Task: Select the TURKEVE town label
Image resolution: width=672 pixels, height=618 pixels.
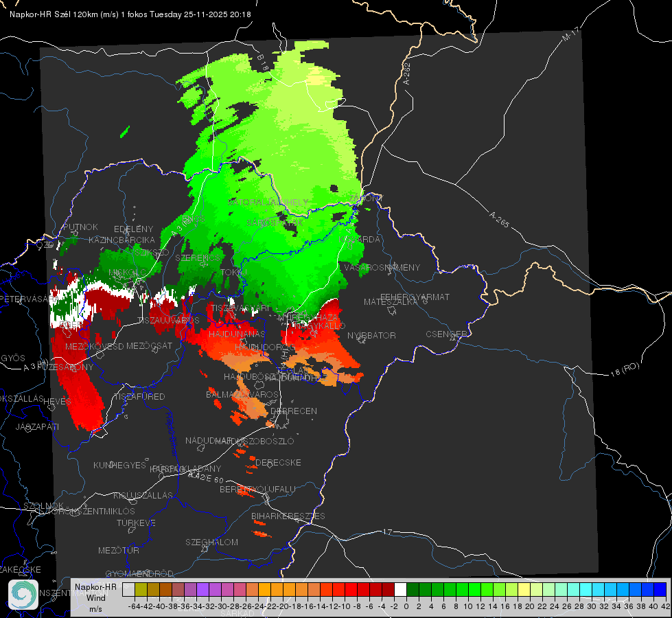Action: [136, 523]
